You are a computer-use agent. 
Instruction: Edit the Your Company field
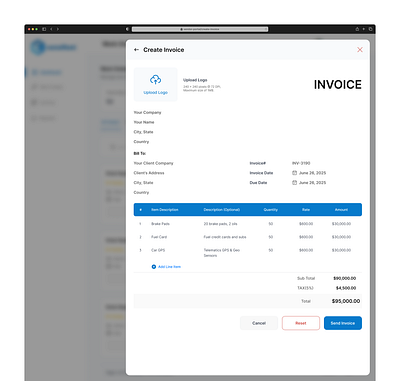147,112
